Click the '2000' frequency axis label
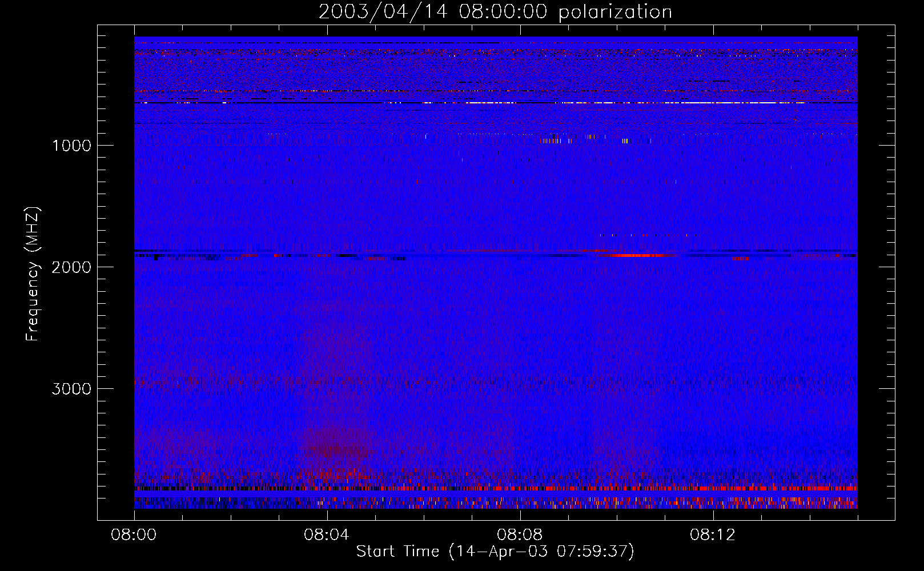The width and height of the screenshot is (924, 571). [71, 267]
